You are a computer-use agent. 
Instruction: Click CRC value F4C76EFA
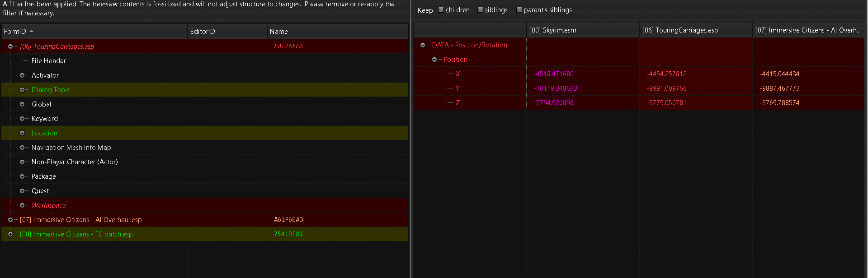288,46
